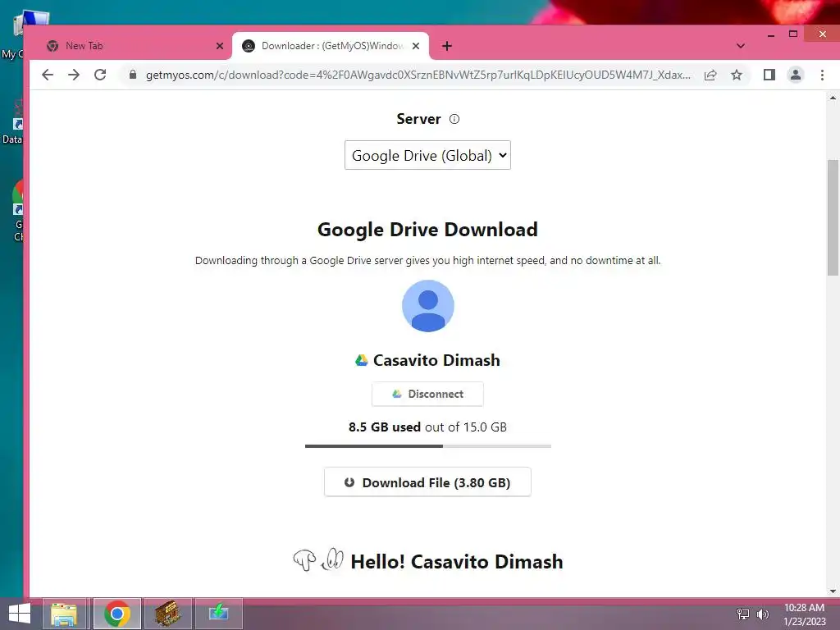Close the Chrome window
This screenshot has height=630, width=840.
pyautogui.click(x=822, y=34)
